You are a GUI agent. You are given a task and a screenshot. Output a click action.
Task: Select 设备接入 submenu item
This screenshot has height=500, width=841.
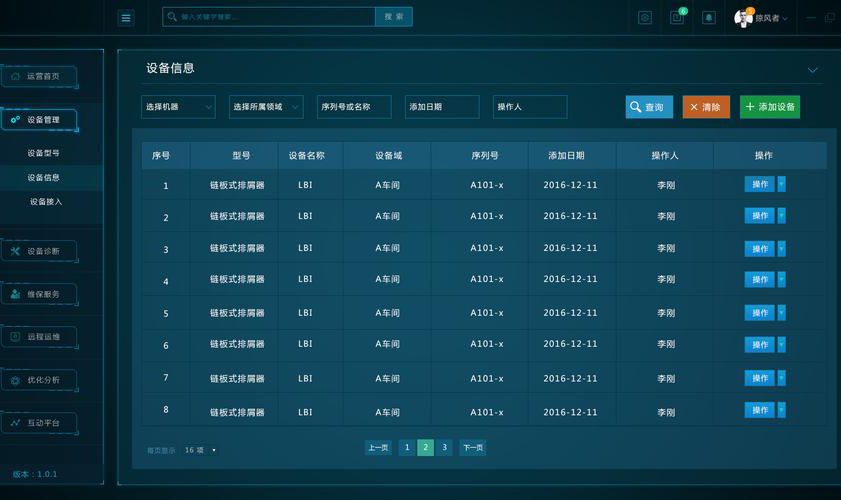[46, 201]
